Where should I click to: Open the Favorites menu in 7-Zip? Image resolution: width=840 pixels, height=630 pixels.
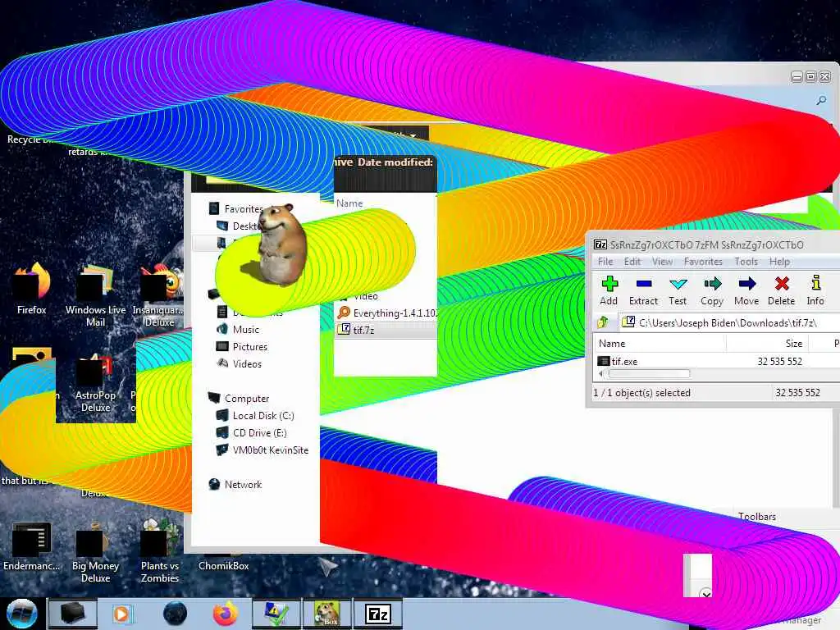703,262
